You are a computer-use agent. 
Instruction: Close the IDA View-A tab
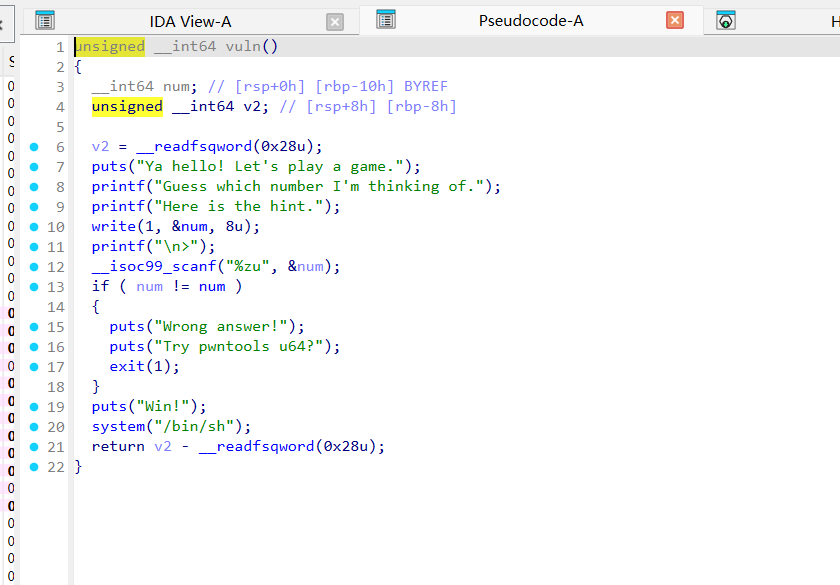pos(335,22)
